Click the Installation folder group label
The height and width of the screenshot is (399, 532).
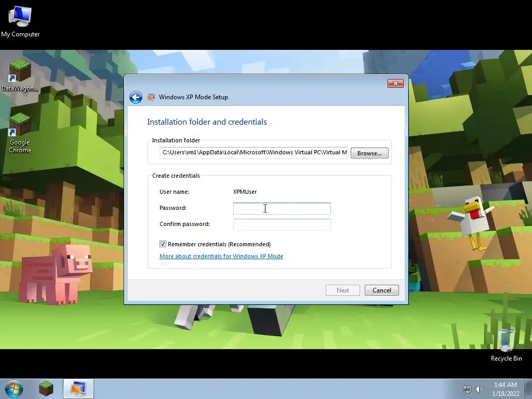[176, 140]
